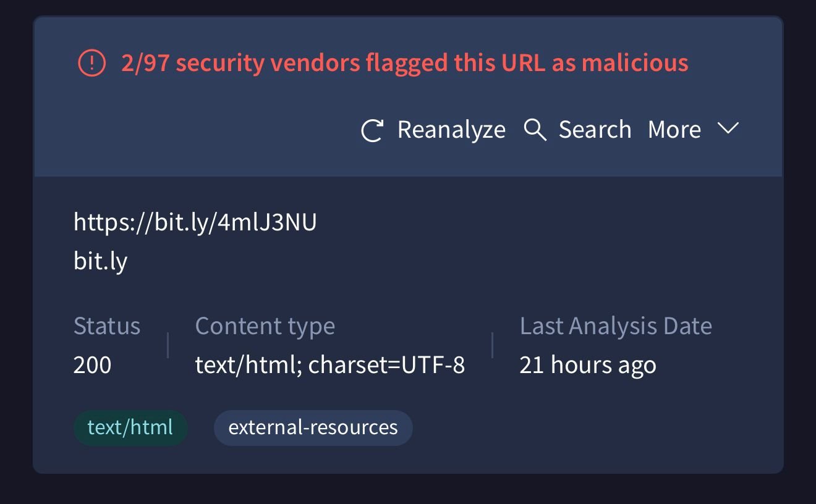
Task: Click the Status field label
Action: pyautogui.click(x=106, y=325)
